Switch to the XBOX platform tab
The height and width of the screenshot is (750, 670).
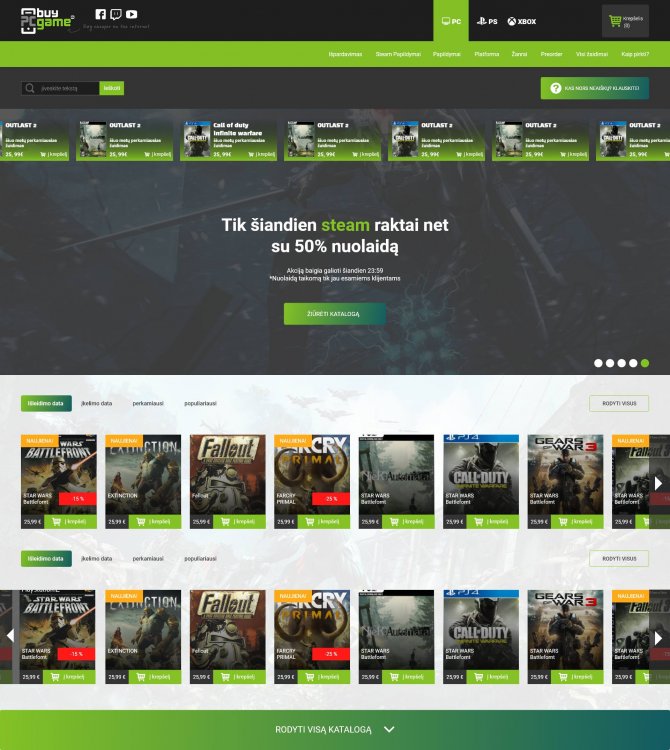(522, 21)
